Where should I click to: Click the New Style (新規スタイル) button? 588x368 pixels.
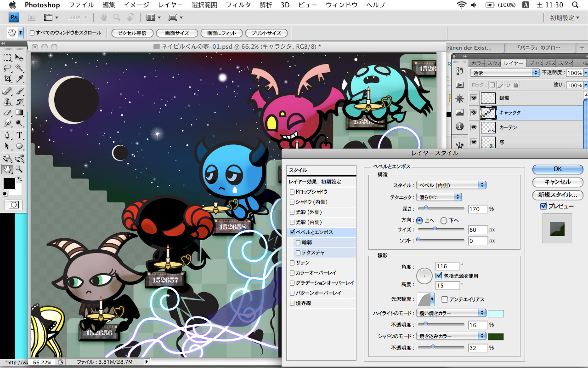click(x=558, y=195)
